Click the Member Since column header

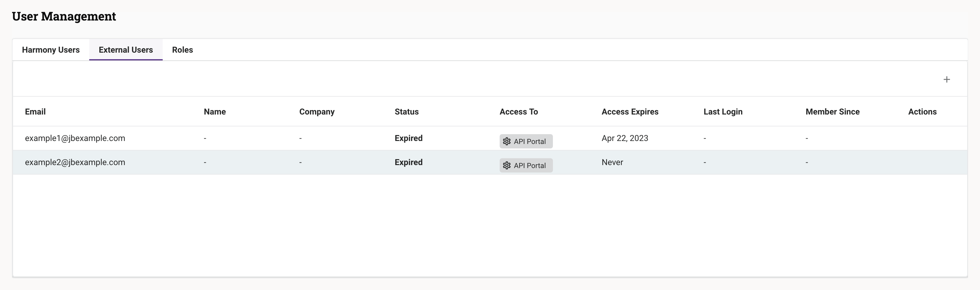pyautogui.click(x=832, y=112)
